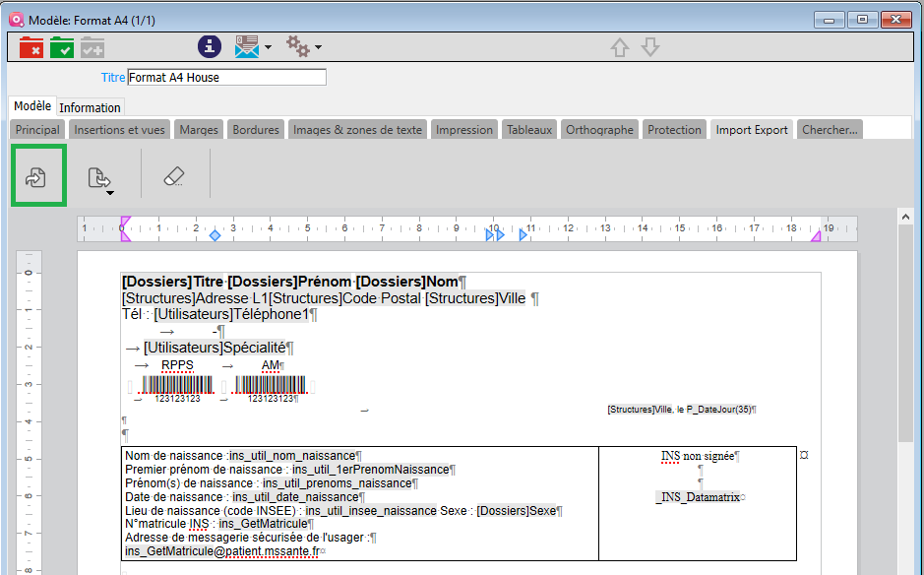The width and height of the screenshot is (924, 575).
Task: Expand the gears icon dropdown arrow
Action: pyautogui.click(x=318, y=48)
